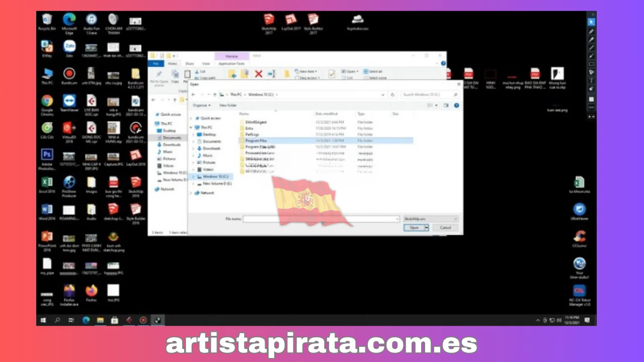Open the Adobe Photoshop desktop shortcut

(x=47, y=159)
